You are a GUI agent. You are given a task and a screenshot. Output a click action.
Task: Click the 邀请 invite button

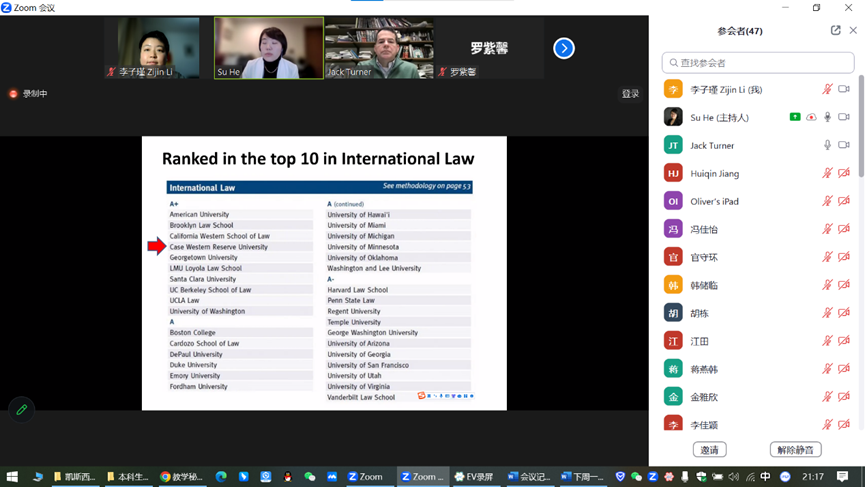pyautogui.click(x=709, y=450)
